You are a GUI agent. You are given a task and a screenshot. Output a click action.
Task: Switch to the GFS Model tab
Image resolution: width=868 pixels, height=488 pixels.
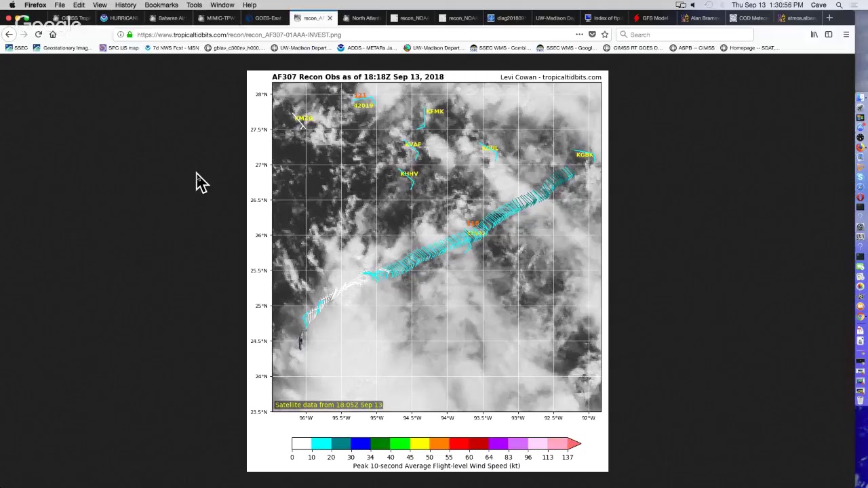pyautogui.click(x=651, y=18)
